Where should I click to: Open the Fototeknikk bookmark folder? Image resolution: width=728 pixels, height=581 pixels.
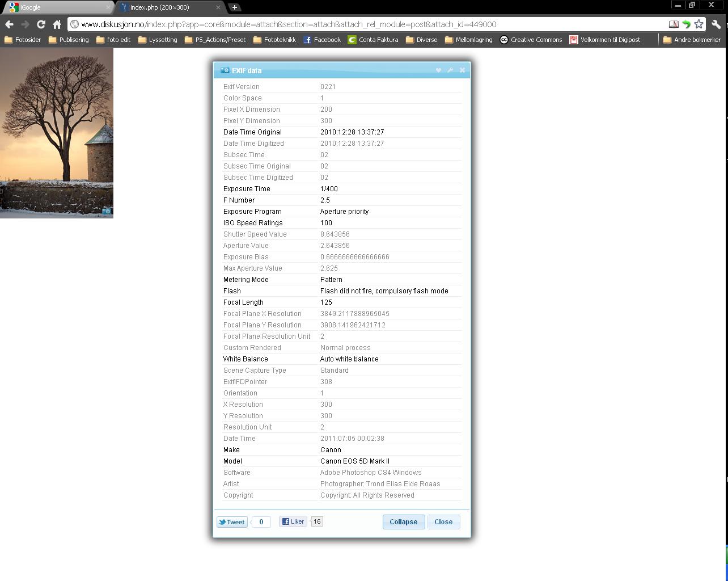(274, 40)
